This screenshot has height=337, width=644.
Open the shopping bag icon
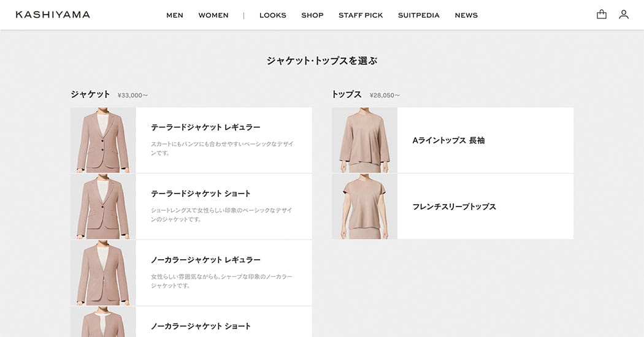[601, 14]
